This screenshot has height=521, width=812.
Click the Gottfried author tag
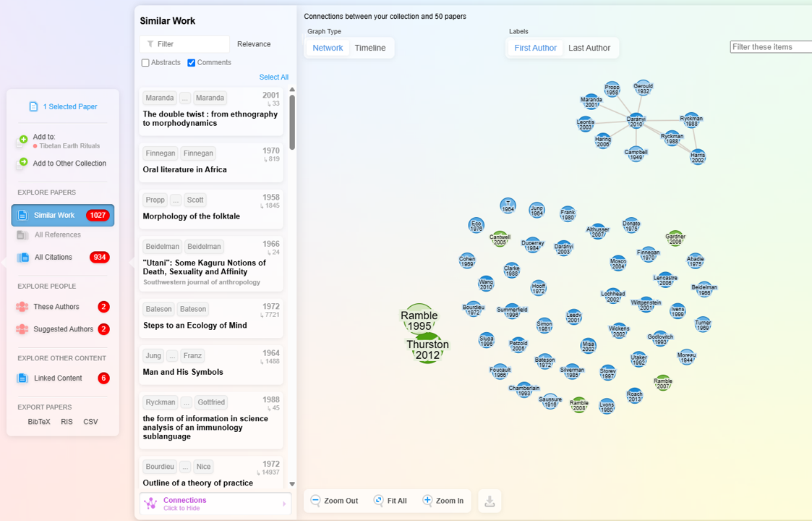tap(211, 402)
